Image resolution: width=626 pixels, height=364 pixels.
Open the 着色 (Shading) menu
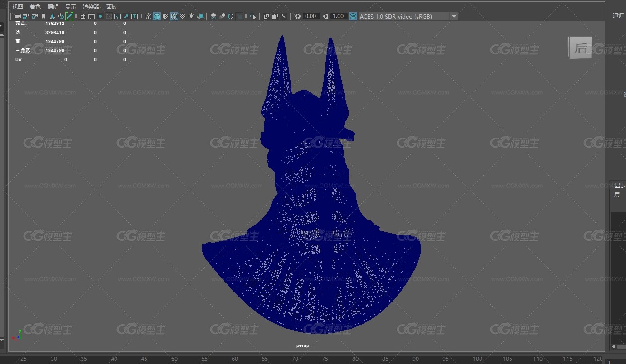click(35, 6)
